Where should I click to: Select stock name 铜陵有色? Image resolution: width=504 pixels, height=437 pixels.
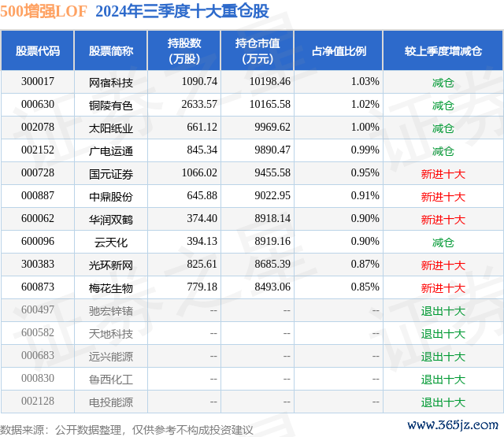coord(111,106)
